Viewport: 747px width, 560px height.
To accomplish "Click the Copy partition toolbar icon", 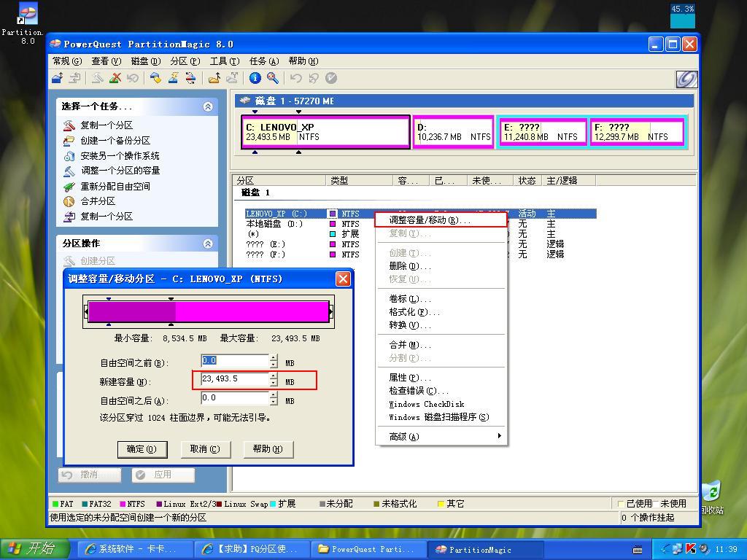I will [74, 78].
